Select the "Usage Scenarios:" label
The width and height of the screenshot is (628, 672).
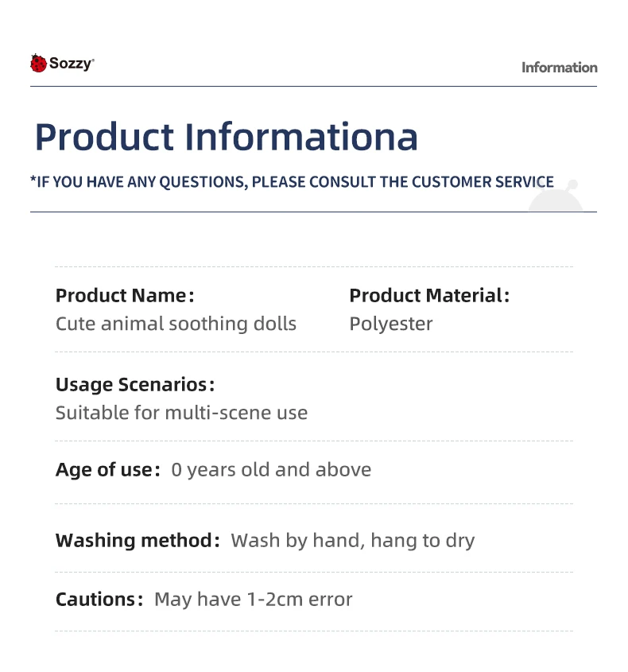click(135, 385)
